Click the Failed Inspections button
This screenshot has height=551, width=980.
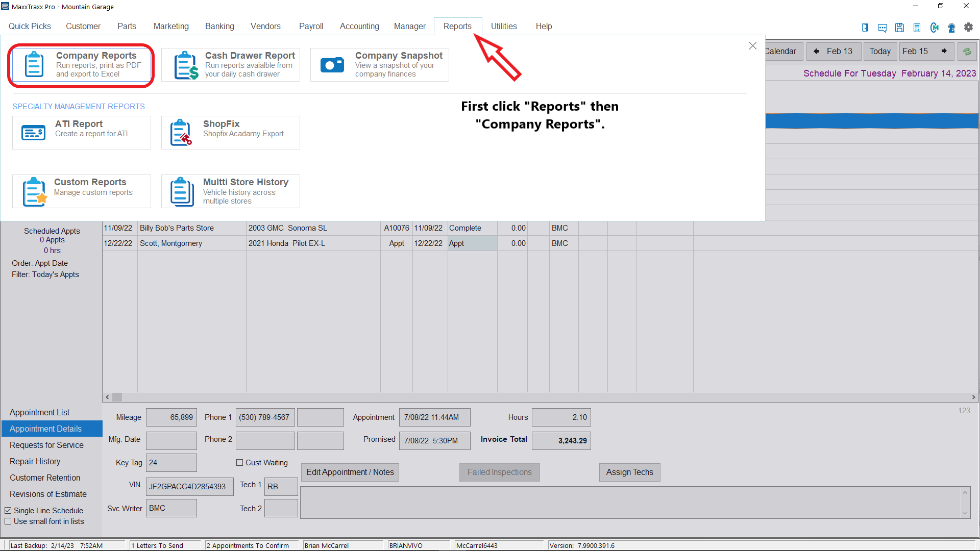[500, 472]
